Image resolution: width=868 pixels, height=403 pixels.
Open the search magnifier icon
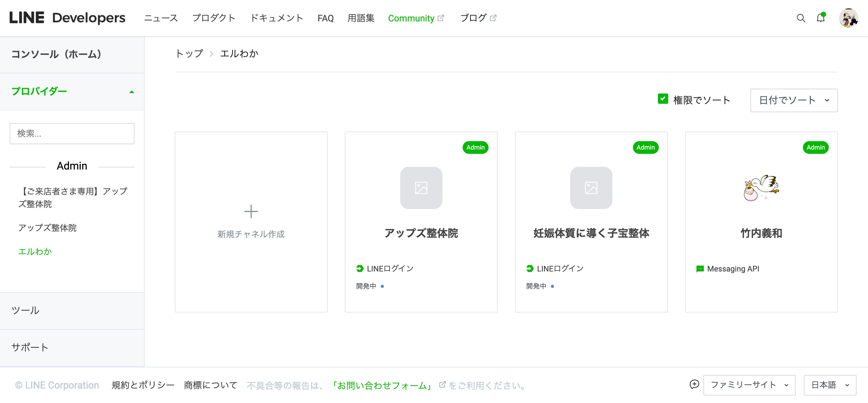[800, 18]
